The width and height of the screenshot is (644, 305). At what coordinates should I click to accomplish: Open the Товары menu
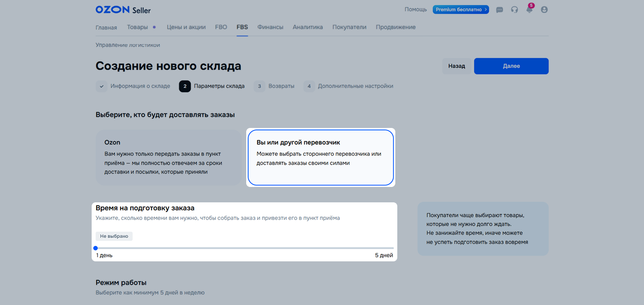tap(137, 27)
